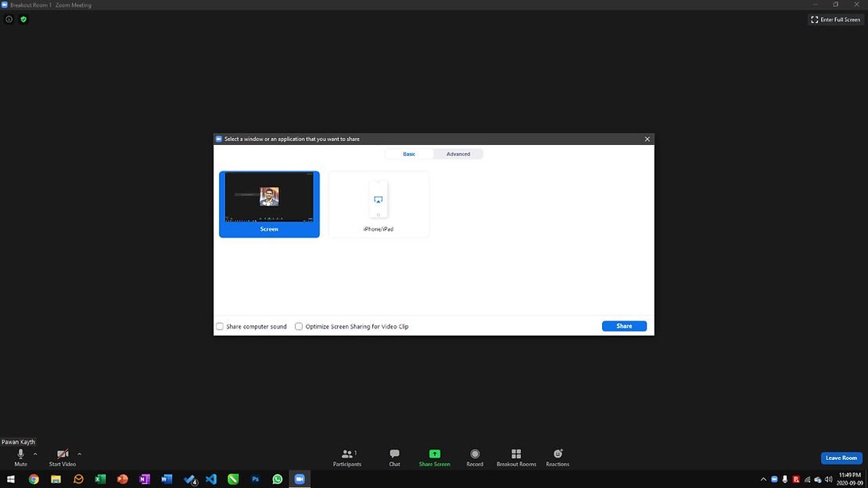Click the green encryption shield icon
This screenshot has width=868, height=488.
(23, 20)
